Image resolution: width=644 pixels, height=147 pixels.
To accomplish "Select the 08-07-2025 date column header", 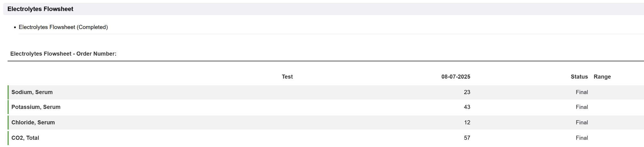I will tap(456, 77).
